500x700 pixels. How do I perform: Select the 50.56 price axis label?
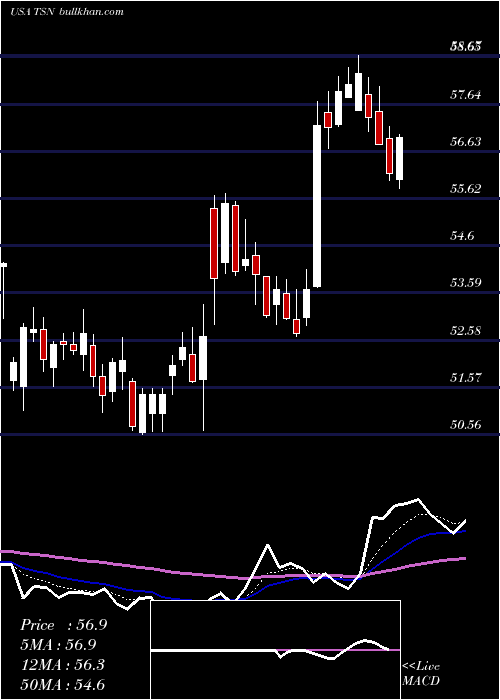466,425
